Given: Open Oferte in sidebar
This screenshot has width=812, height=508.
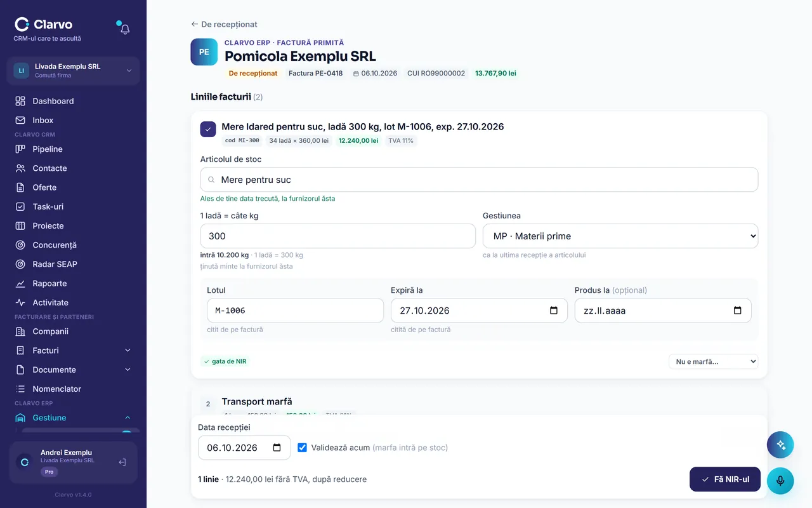Looking at the screenshot, I should pos(73,187).
